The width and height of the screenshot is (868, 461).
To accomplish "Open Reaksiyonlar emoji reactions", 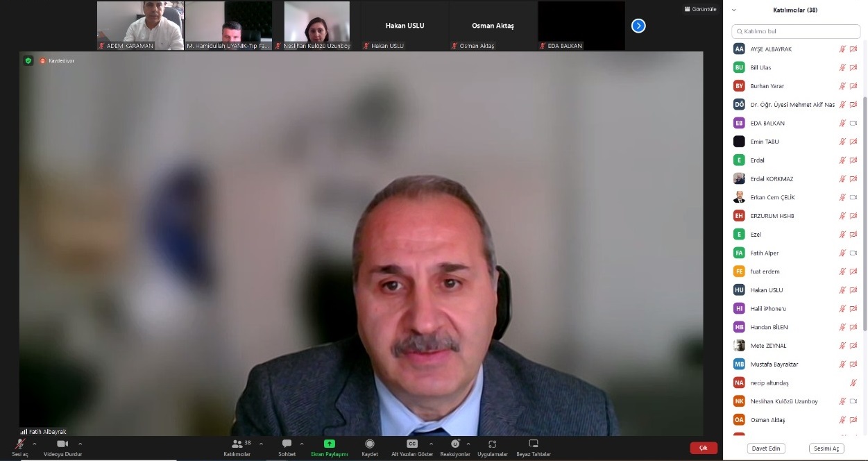I will [x=455, y=444].
